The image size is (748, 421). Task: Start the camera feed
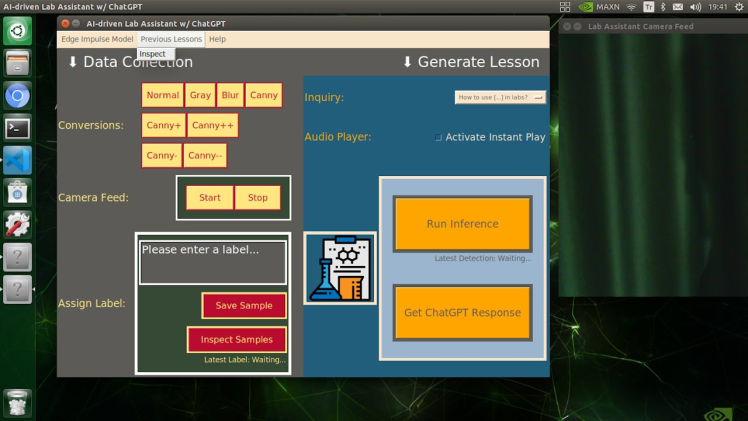pos(210,197)
